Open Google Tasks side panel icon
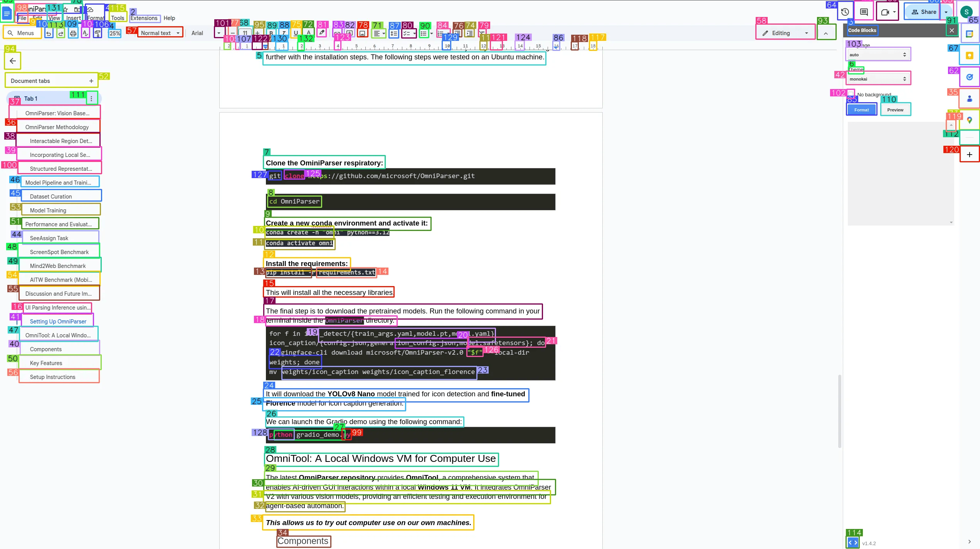The image size is (980, 549). (970, 77)
